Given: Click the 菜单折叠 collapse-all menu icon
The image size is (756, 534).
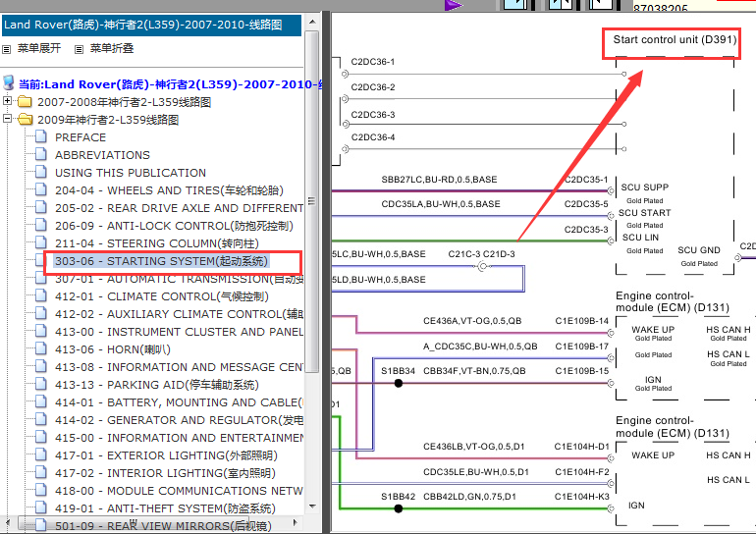Looking at the screenshot, I should click(80, 49).
